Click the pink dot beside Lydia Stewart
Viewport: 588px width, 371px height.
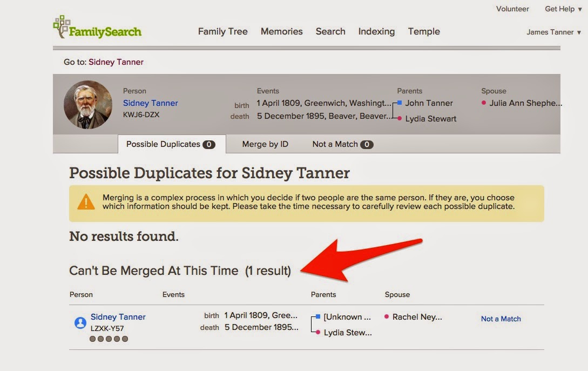coord(400,119)
